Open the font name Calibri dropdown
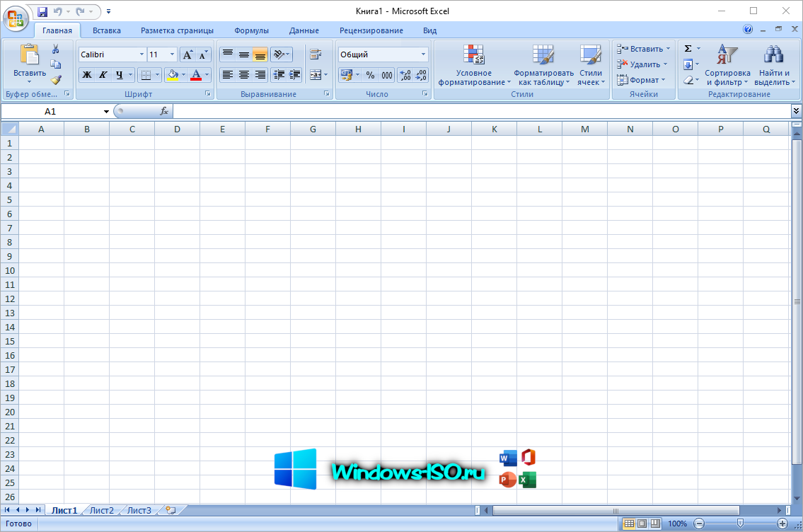 [x=142, y=54]
